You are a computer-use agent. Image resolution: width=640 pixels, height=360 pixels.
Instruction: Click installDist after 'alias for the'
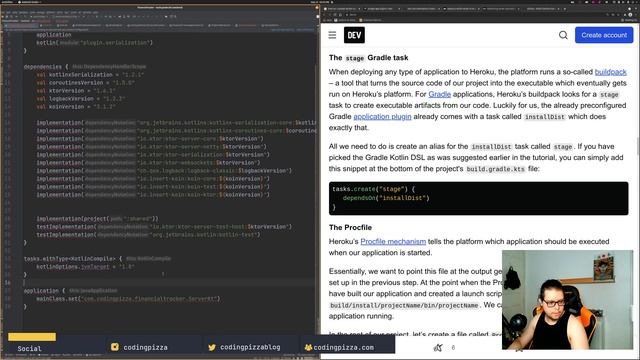point(491,147)
